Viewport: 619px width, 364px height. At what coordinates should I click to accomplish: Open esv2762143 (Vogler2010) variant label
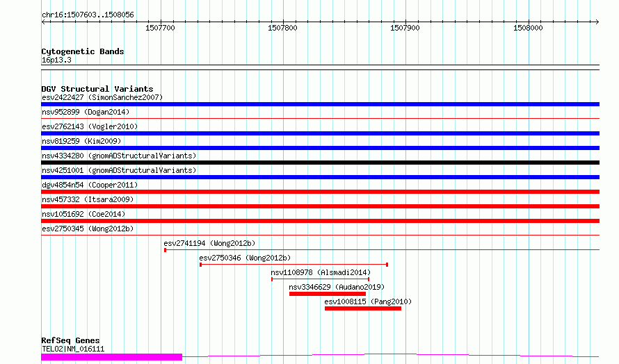point(90,126)
